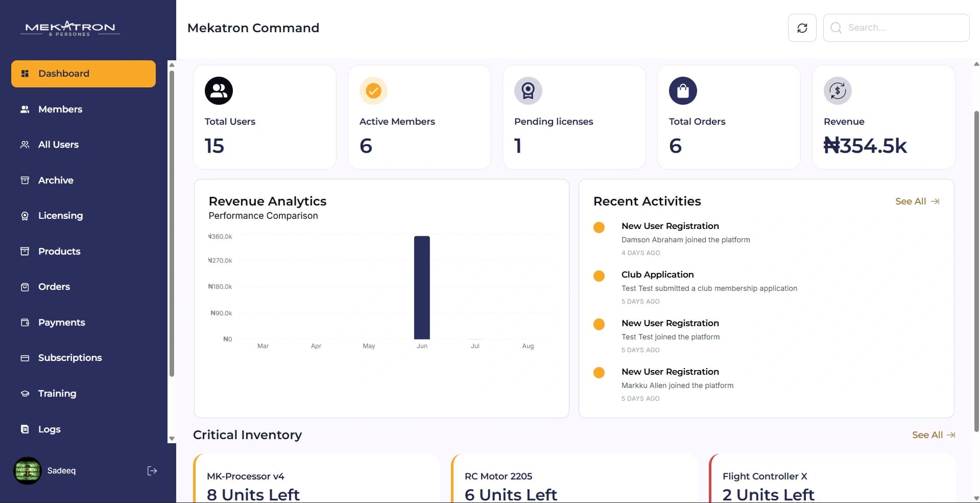Click the Revenue dollar cycle icon
980x503 pixels.
[x=838, y=90]
